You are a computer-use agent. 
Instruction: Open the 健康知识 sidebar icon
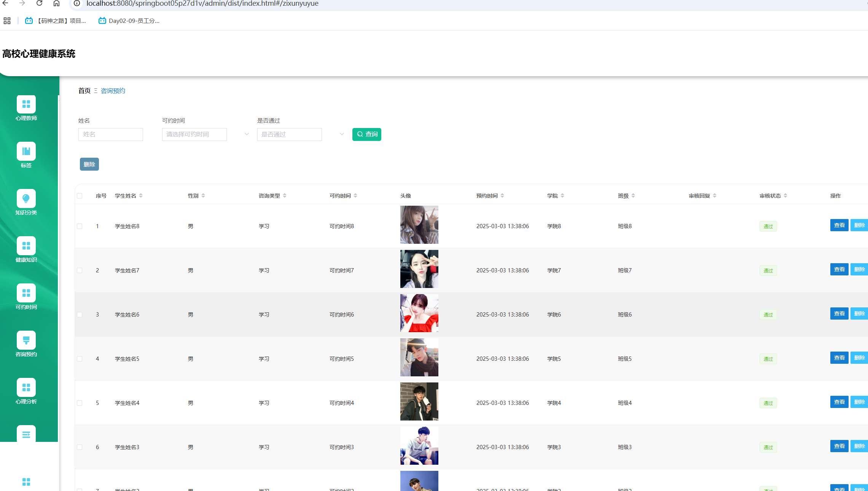[26, 246]
